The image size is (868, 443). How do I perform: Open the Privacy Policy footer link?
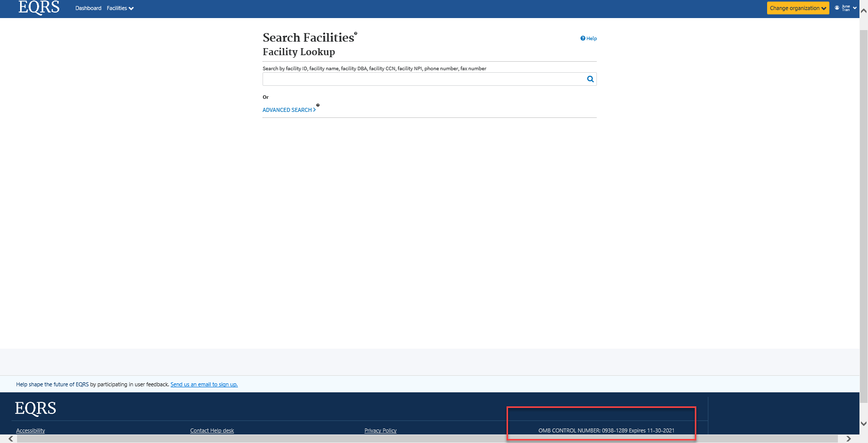380,430
